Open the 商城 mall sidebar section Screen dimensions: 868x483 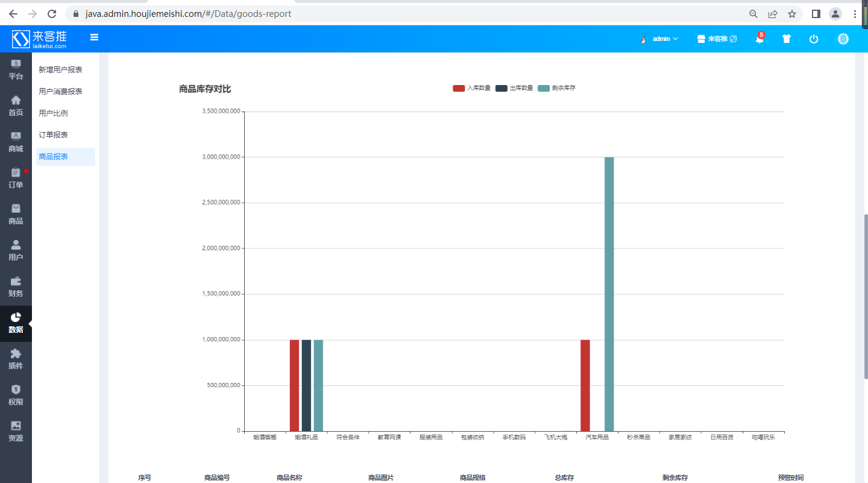(16, 142)
